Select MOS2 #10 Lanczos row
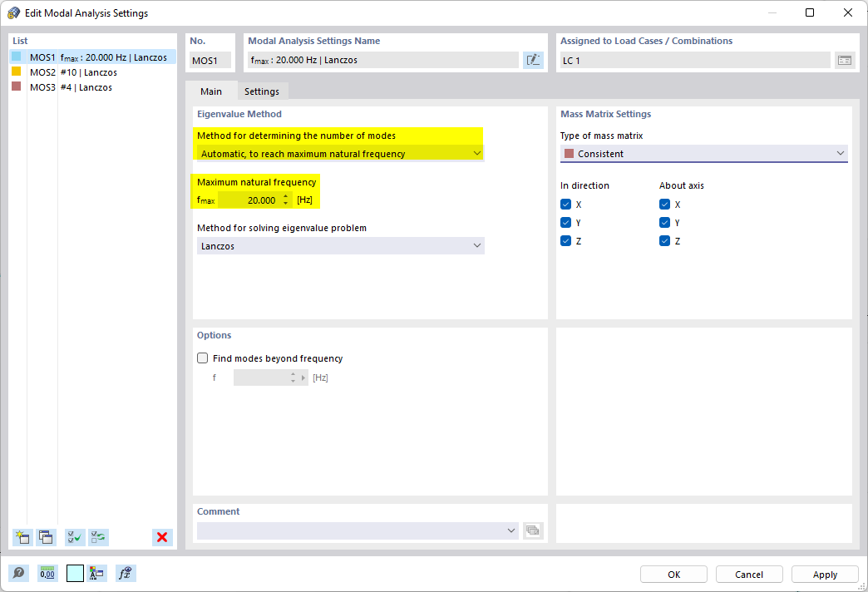 [x=92, y=72]
